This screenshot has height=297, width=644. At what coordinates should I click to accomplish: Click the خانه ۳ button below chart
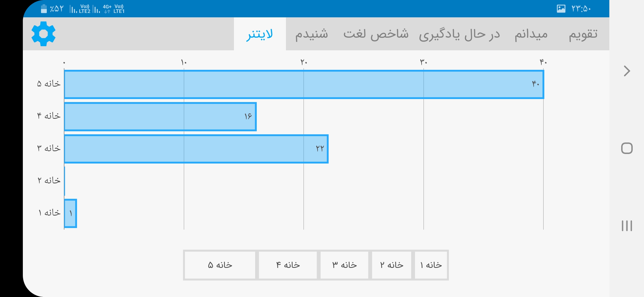point(344,265)
